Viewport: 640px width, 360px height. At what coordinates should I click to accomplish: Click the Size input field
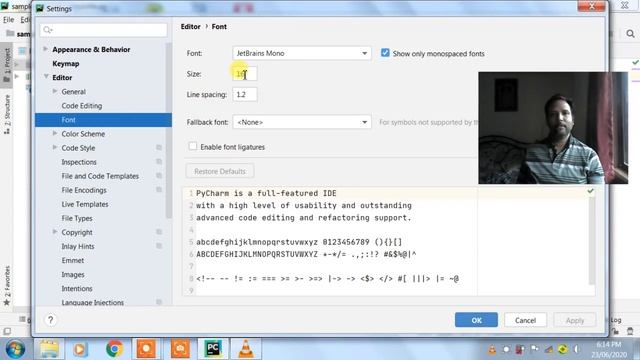click(x=245, y=74)
